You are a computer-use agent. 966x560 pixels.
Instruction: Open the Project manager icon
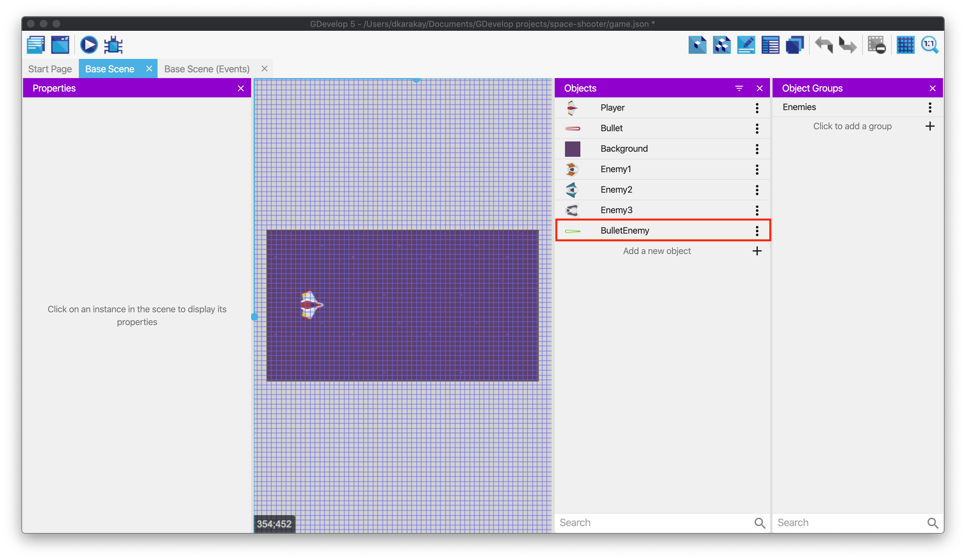(x=35, y=45)
